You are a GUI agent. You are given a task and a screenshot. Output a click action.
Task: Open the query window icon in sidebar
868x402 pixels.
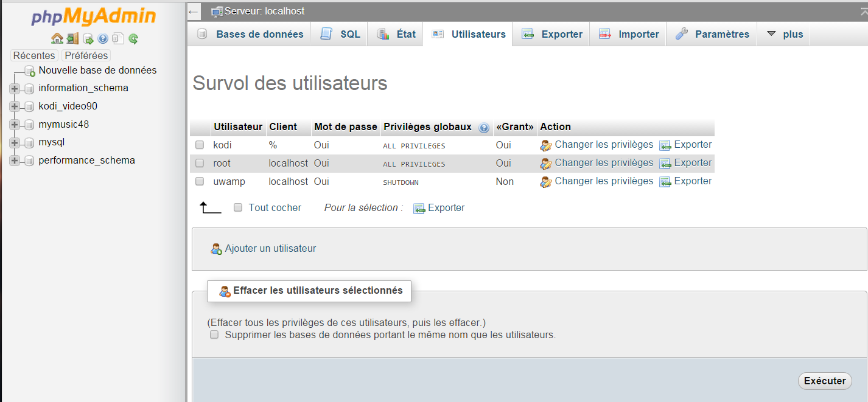(x=88, y=39)
